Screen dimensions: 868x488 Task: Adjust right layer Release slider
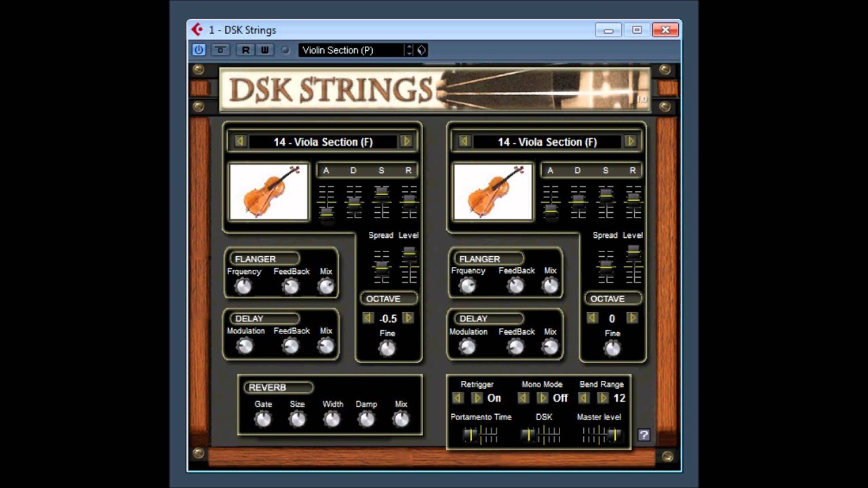pyautogui.click(x=633, y=202)
